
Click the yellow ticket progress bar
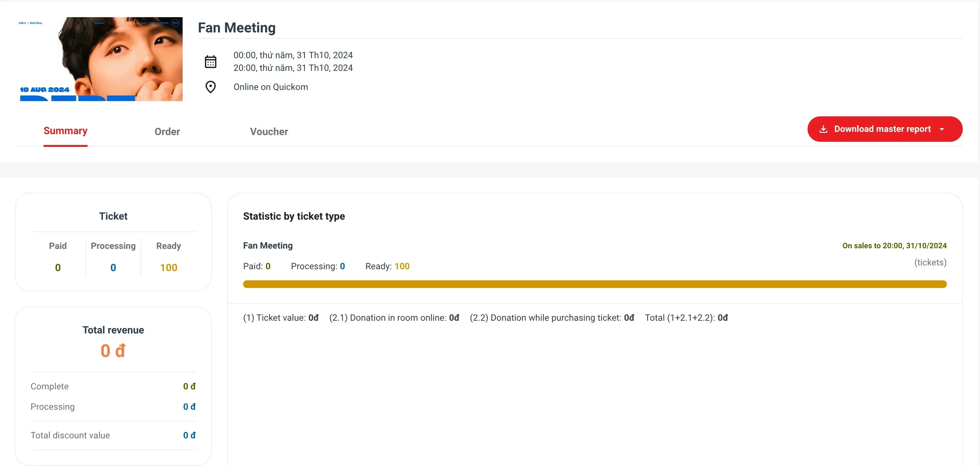click(x=595, y=284)
